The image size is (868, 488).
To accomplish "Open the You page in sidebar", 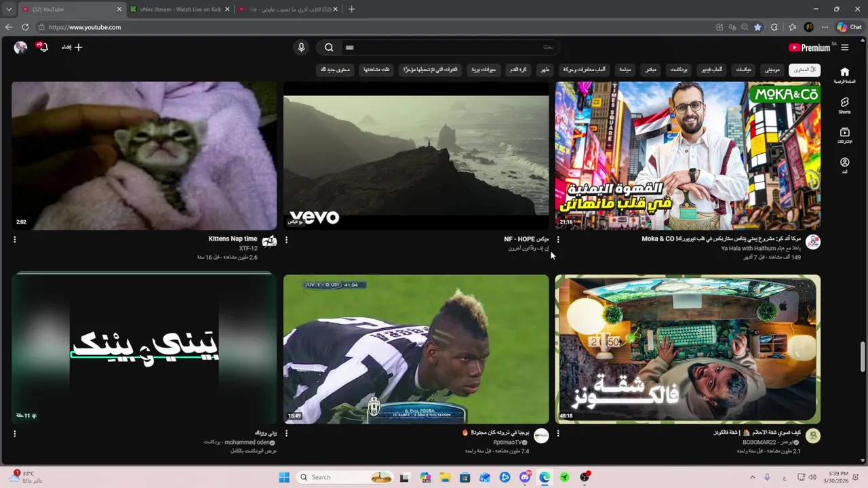I will point(844,165).
